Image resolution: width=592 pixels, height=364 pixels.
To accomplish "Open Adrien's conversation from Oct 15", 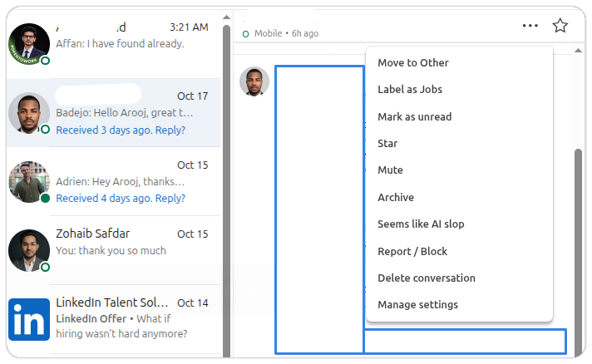I will [x=113, y=182].
